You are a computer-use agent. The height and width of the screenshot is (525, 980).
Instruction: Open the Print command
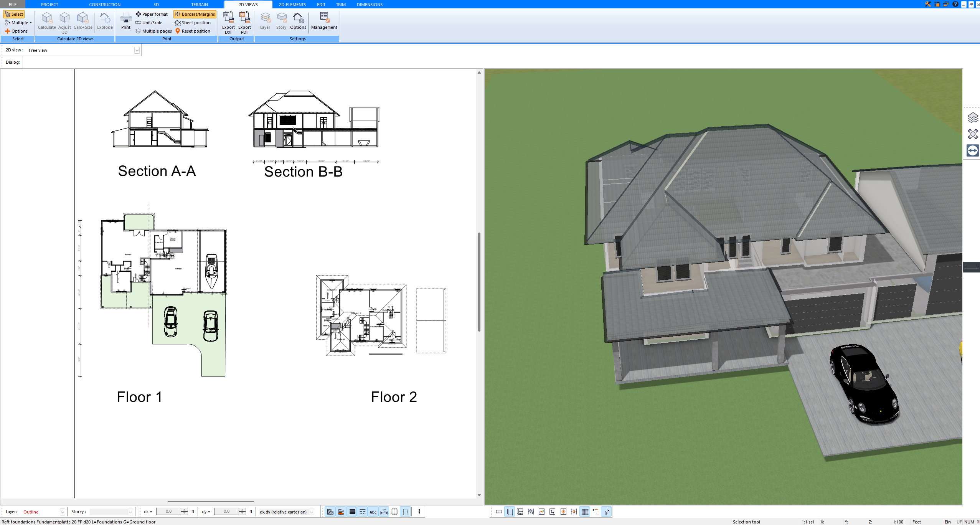click(126, 21)
